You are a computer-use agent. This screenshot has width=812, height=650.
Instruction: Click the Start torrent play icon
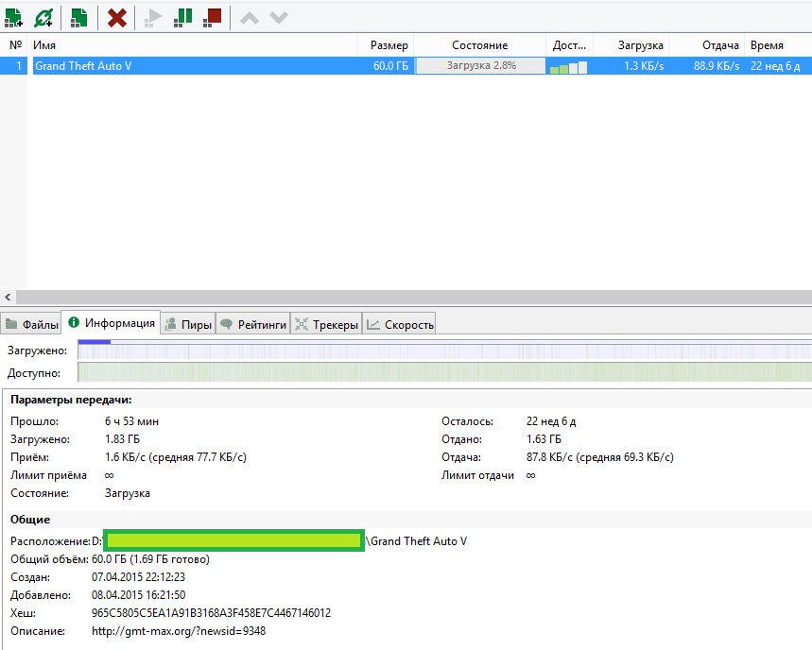(x=153, y=18)
